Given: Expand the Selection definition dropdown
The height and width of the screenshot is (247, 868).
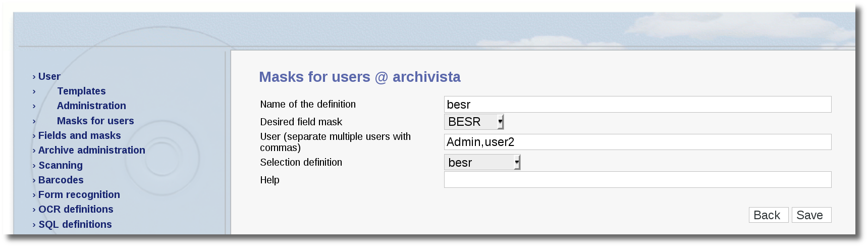Looking at the screenshot, I should (482, 162).
